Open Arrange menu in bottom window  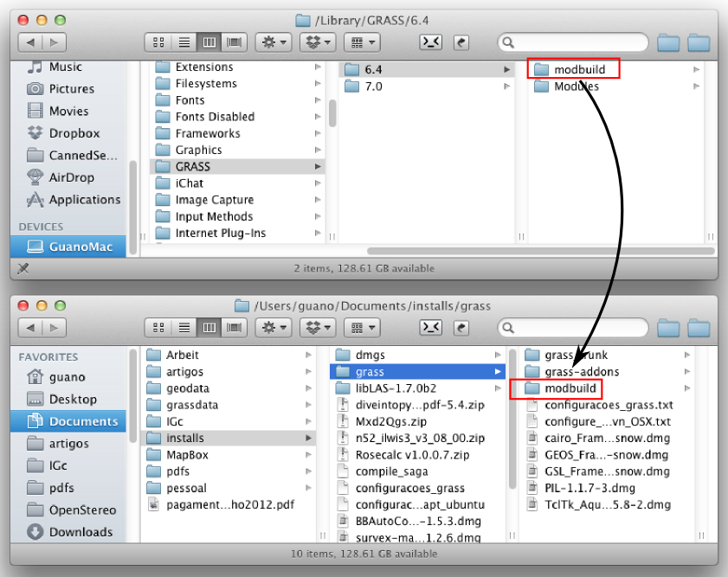pos(362,328)
